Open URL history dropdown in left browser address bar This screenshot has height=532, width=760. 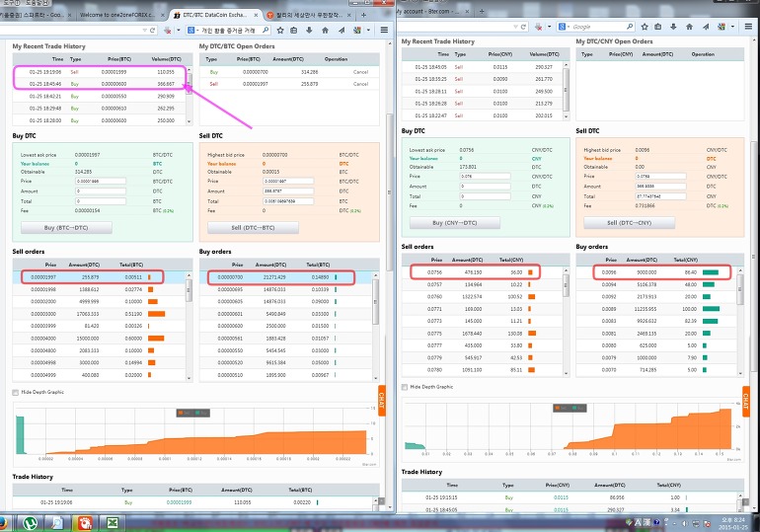[x=144, y=30]
